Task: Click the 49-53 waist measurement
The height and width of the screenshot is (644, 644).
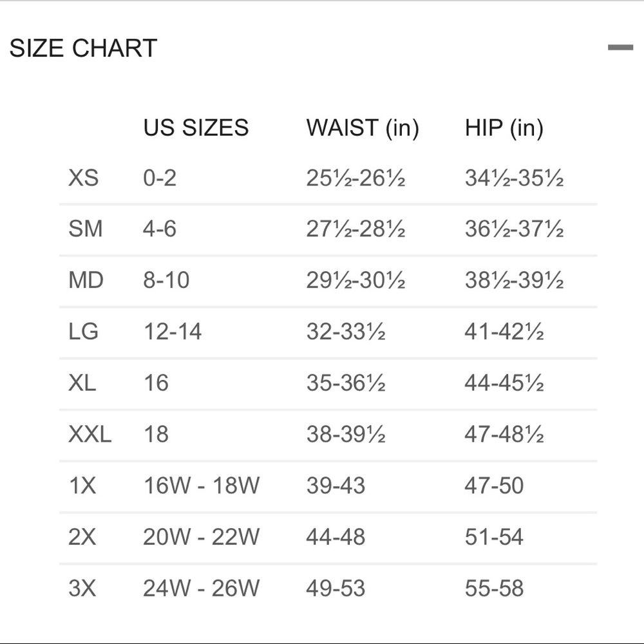Action: pyautogui.click(x=336, y=588)
